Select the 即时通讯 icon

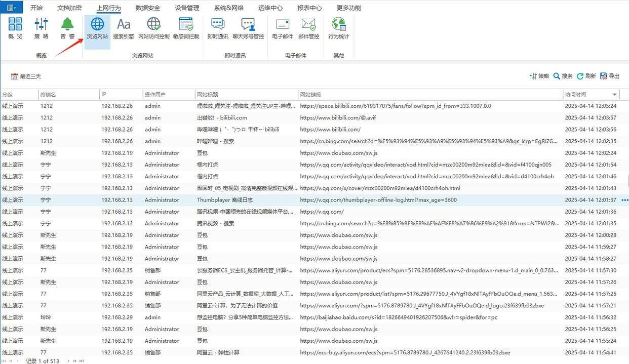coord(217,30)
